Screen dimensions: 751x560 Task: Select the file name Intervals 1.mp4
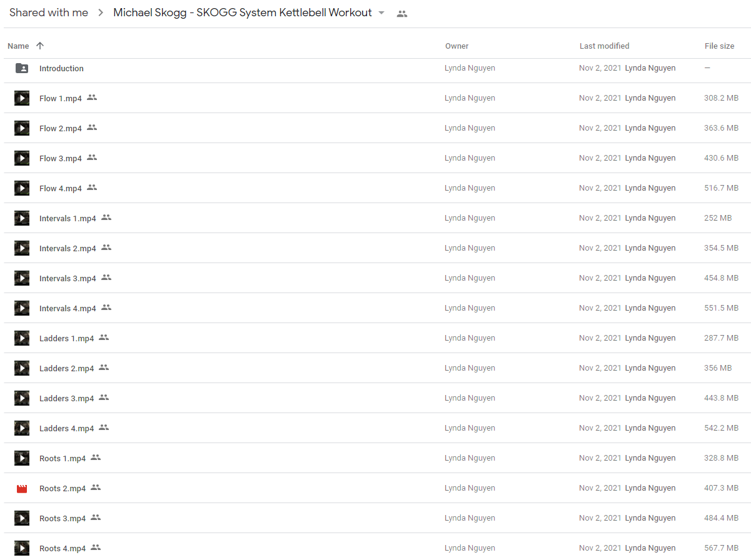click(68, 219)
